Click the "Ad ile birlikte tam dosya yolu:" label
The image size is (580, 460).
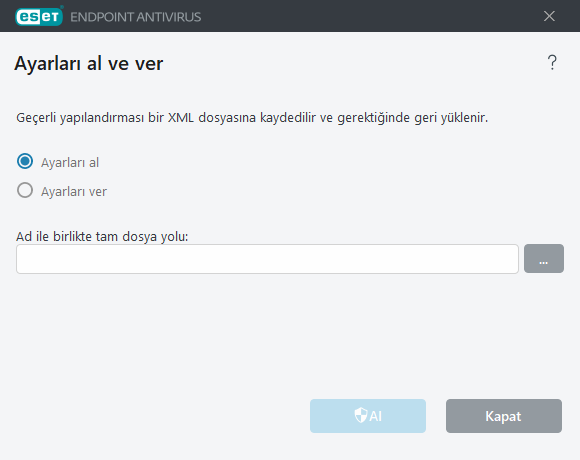[x=102, y=236]
